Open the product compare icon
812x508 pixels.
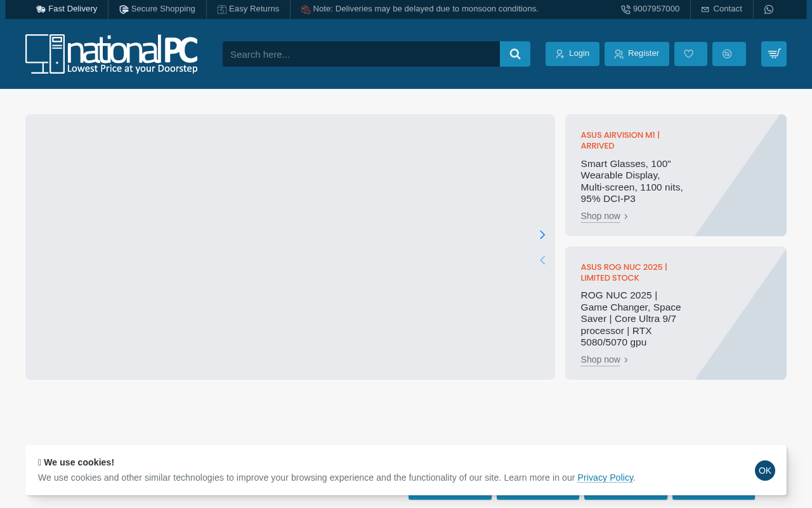pyautogui.click(x=729, y=54)
